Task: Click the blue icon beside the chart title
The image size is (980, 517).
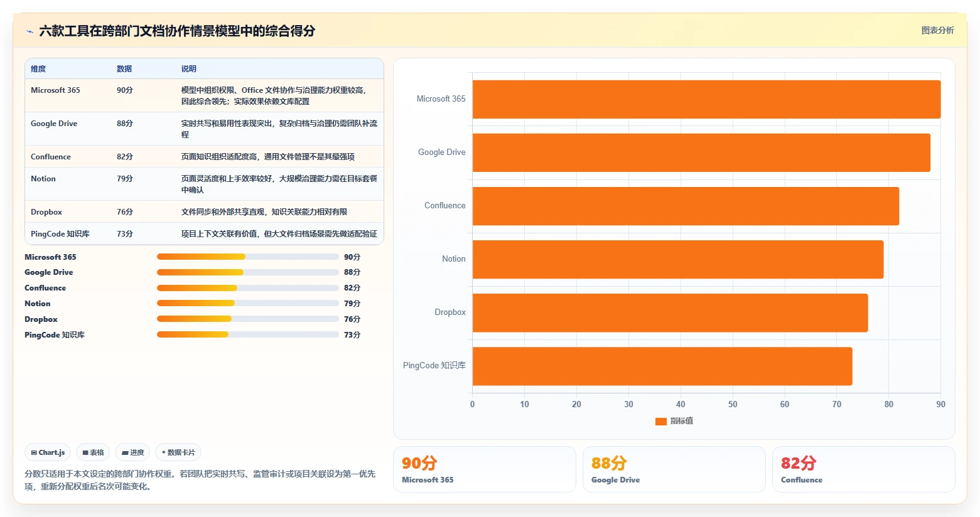Action: (x=30, y=31)
